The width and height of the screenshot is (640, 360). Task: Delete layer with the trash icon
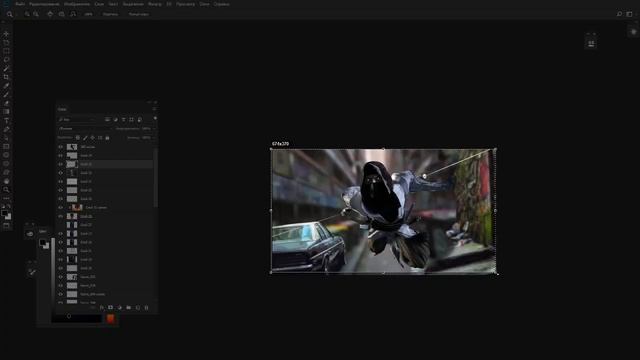point(147,307)
